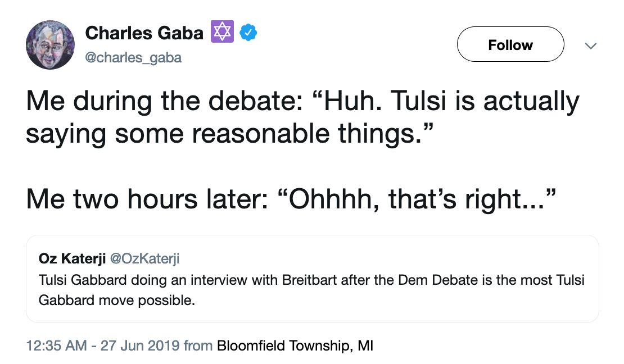Viewport: 624px width, 364px height.
Task: Click the line 'Me two hours later'
Action: tap(291, 198)
